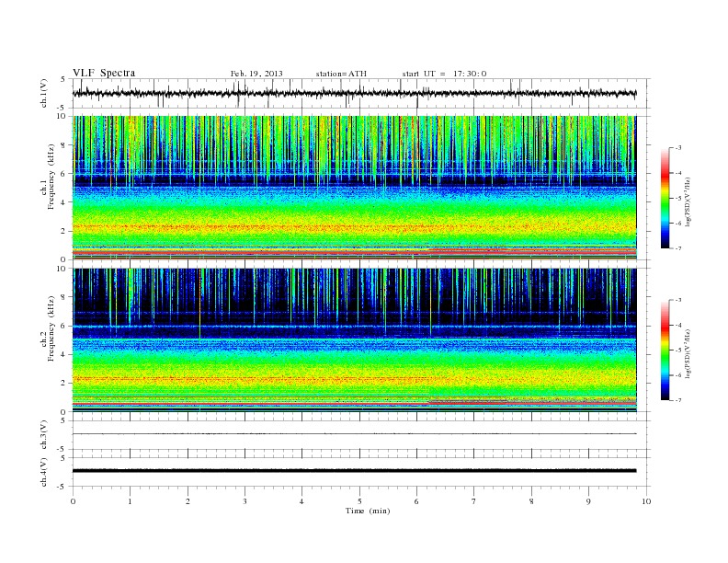
Task: Click the "ch.3(V)" axis label
Action: 44,435
